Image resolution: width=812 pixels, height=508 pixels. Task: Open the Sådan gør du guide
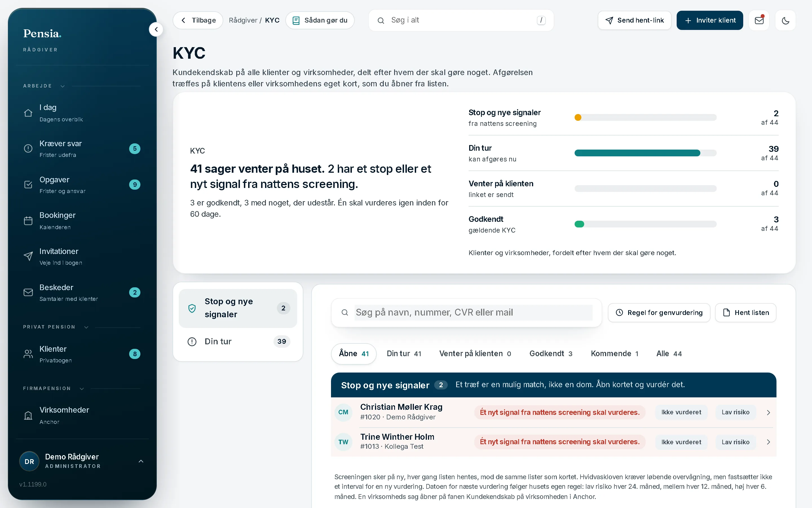(320, 21)
